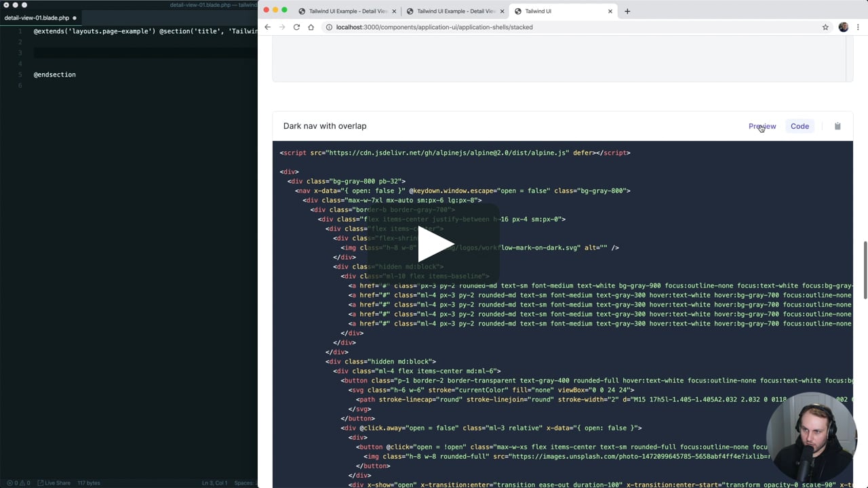Click the Dark nav with overlap heading
This screenshot has height=488, width=868.
pos(325,126)
